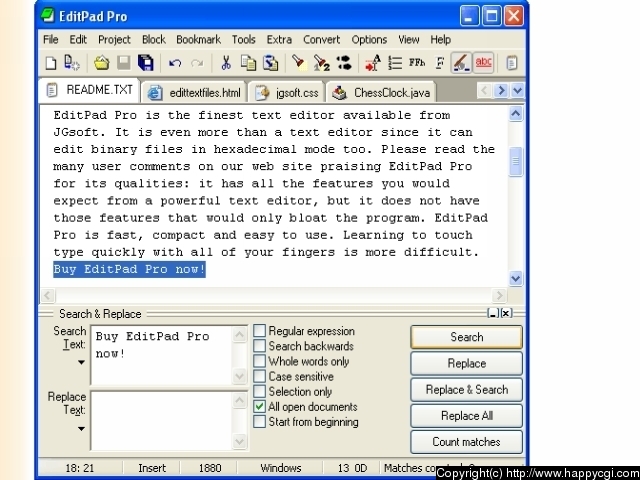640x480 pixels.
Task: Click editor scrollbar down arrow
Action: (x=516, y=278)
